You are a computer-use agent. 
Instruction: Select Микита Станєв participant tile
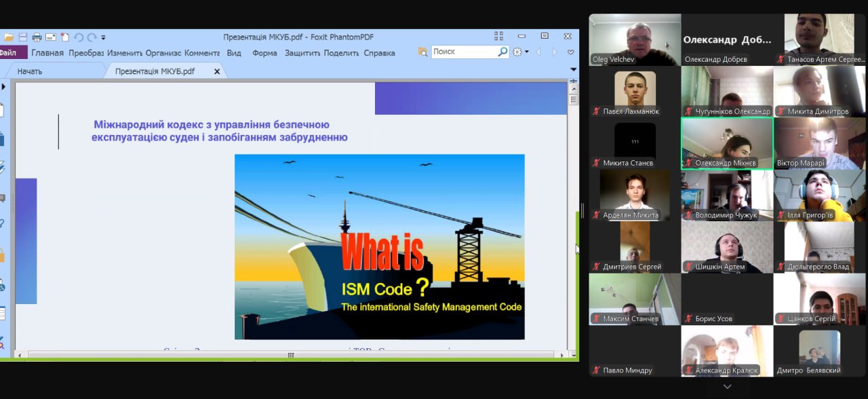(x=635, y=143)
